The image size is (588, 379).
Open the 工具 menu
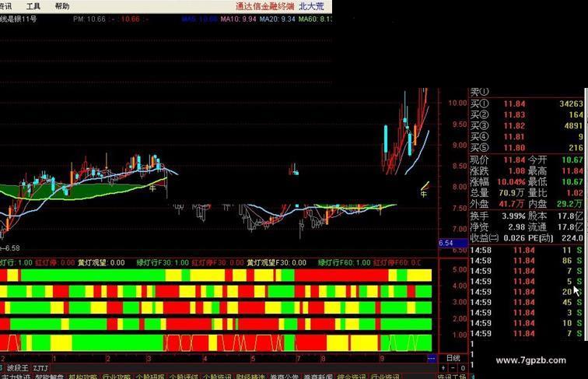click(33, 6)
